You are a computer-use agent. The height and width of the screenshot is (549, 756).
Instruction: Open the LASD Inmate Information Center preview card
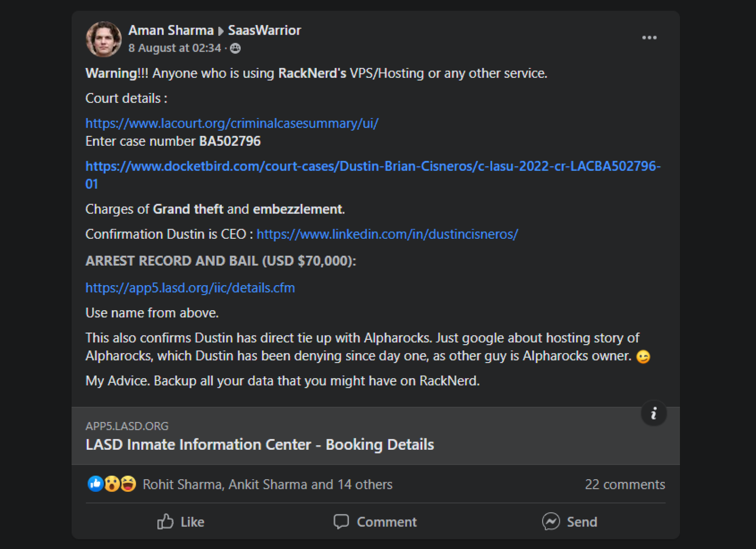pyautogui.click(x=376, y=436)
